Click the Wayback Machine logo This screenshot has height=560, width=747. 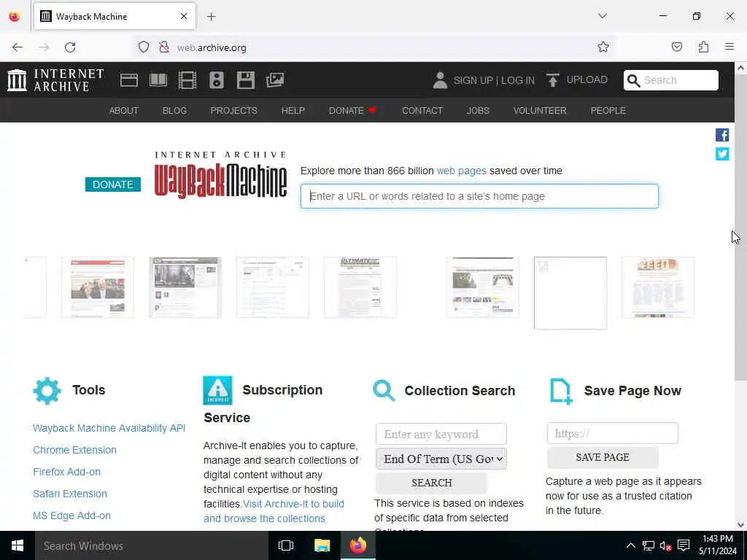coord(220,174)
